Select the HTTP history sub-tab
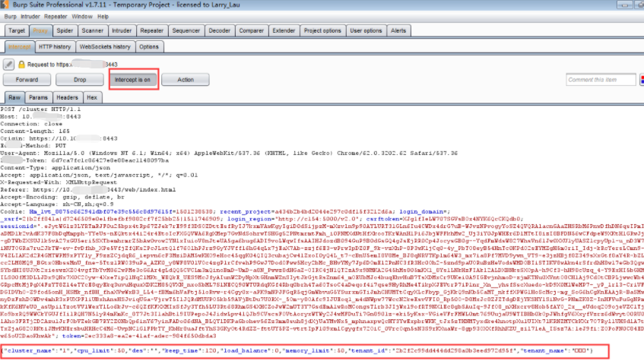Image resolution: width=644 pixels, height=364 pixels. [x=55, y=47]
